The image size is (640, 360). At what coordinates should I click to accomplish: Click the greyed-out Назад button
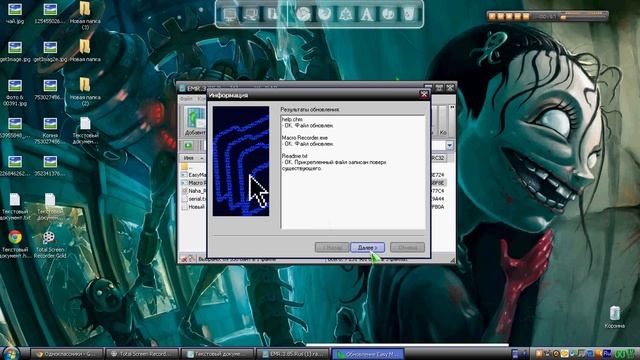tap(332, 247)
